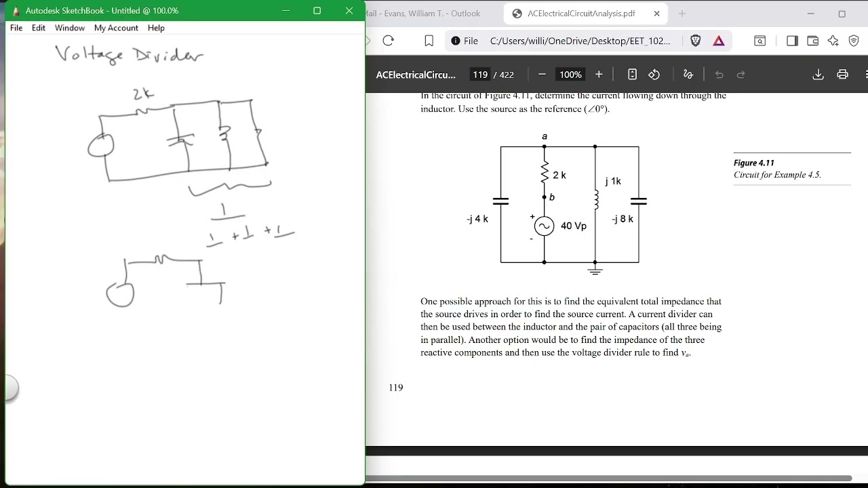868x488 pixels.
Task: Click the 100% zoom level field
Action: [x=570, y=75]
